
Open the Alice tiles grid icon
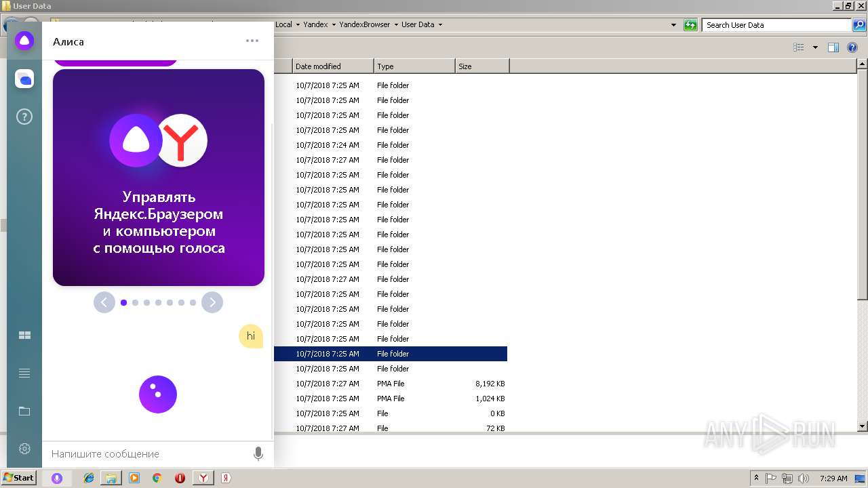24,335
